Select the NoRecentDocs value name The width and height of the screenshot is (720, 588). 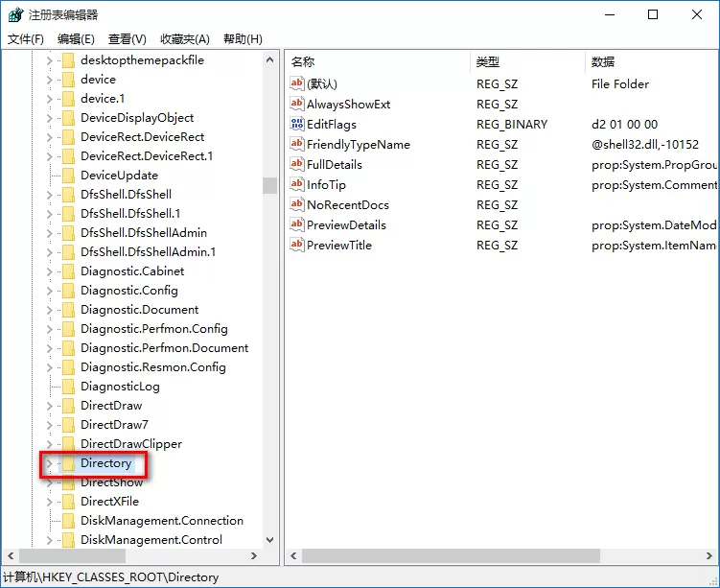point(348,205)
